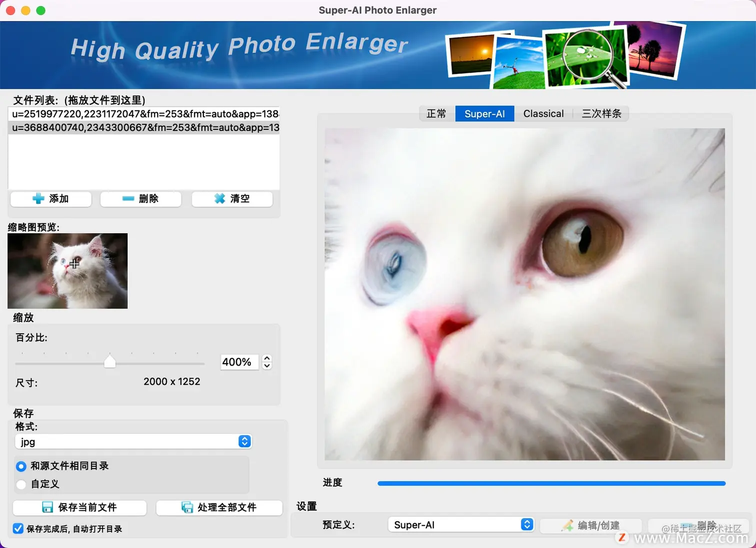Click the percentage stepper up arrow

[x=267, y=358]
